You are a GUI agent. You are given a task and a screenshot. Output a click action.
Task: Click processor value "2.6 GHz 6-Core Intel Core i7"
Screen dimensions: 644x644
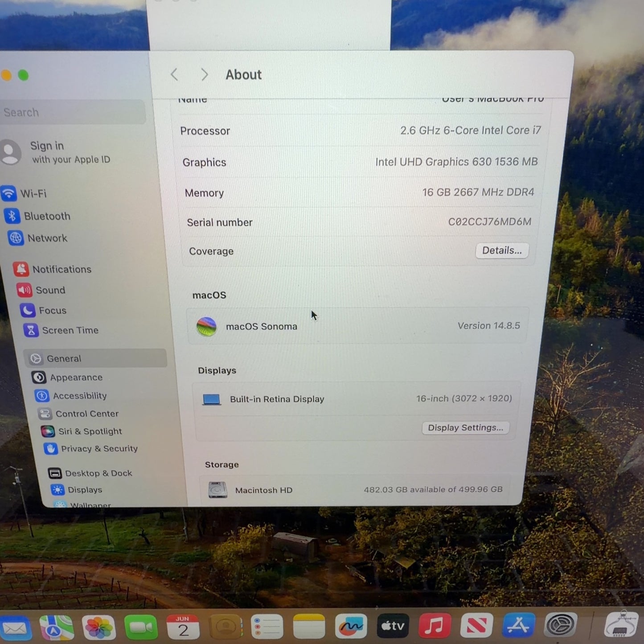point(471,130)
